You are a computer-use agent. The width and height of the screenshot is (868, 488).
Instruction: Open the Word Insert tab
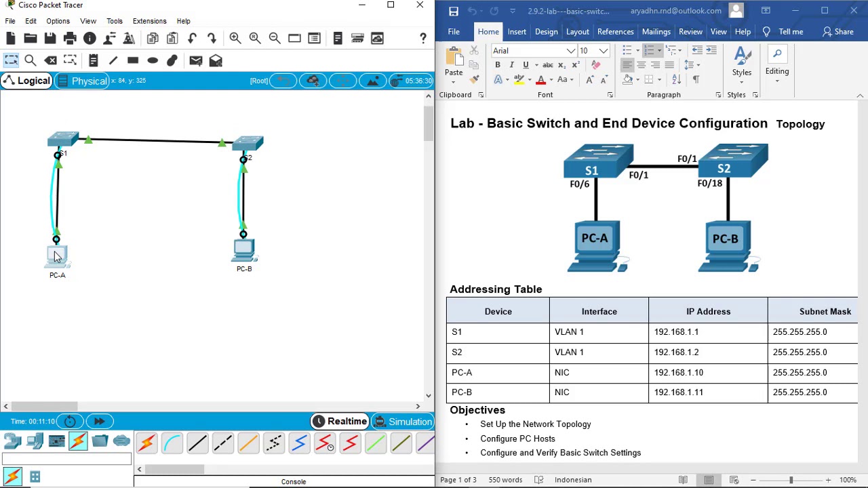(x=517, y=32)
